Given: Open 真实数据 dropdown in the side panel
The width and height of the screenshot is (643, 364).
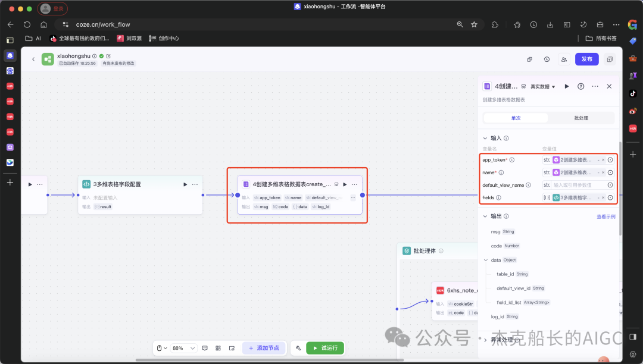Looking at the screenshot, I should 542,87.
